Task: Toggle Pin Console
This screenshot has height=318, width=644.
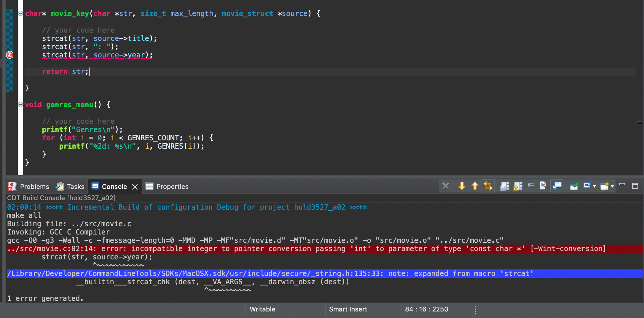Action: coord(573,186)
